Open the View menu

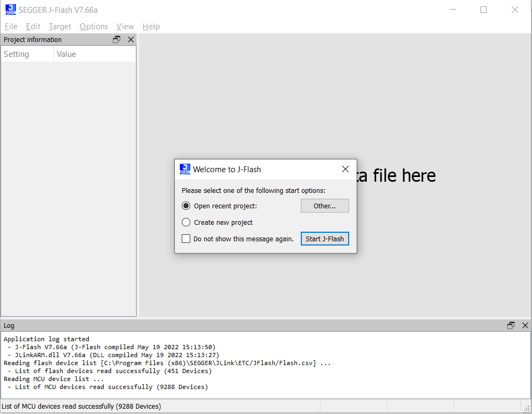[125, 27]
